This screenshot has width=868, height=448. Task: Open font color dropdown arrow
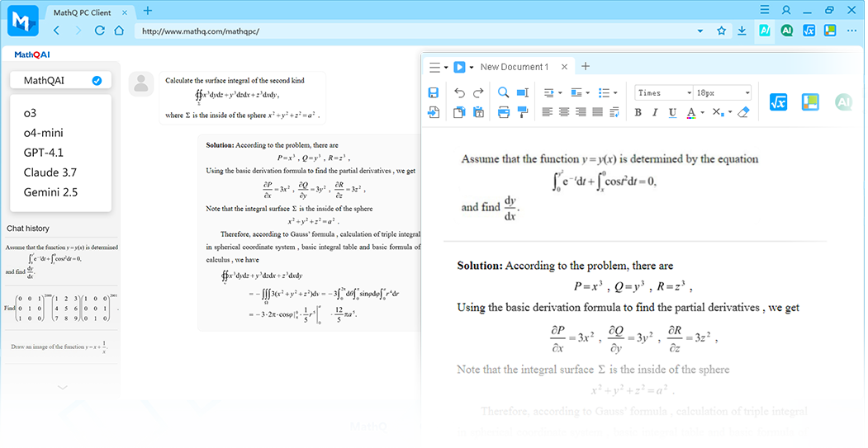pos(702,113)
